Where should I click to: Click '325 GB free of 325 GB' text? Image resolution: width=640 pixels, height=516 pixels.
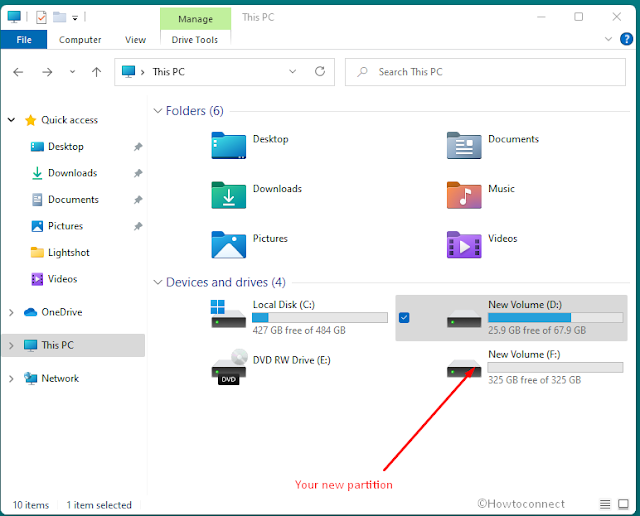click(534, 380)
